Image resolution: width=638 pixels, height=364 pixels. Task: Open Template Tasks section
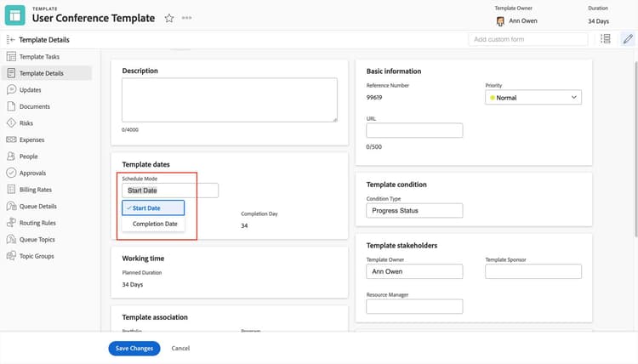(x=39, y=56)
